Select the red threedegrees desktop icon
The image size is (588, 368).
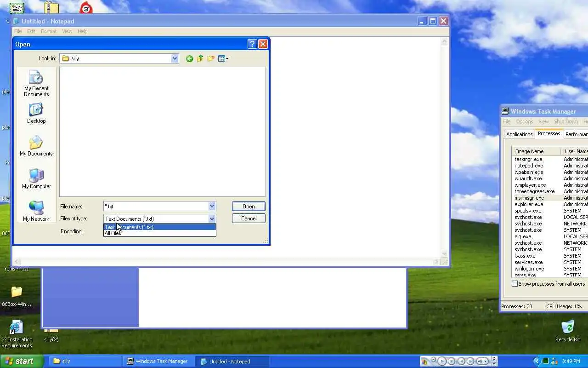click(86, 8)
